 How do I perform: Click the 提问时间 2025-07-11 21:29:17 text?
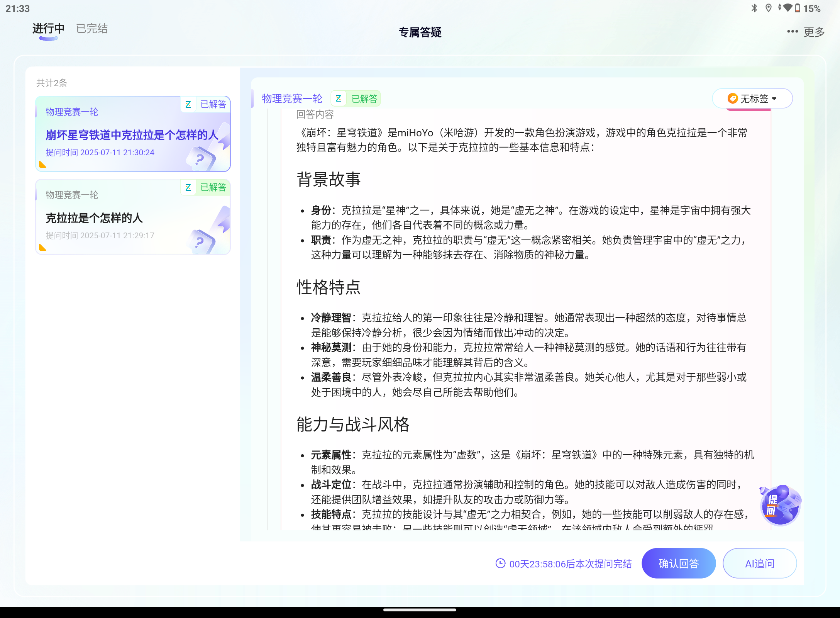[100, 236]
